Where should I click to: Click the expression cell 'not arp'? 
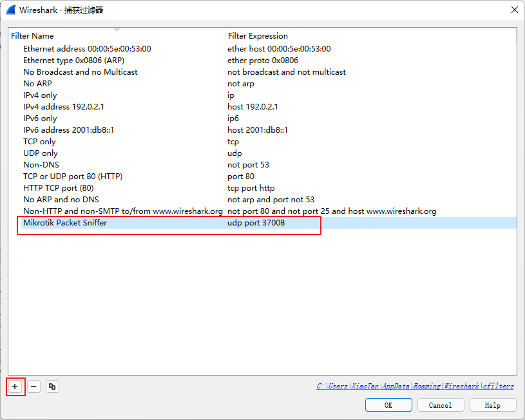pos(241,84)
